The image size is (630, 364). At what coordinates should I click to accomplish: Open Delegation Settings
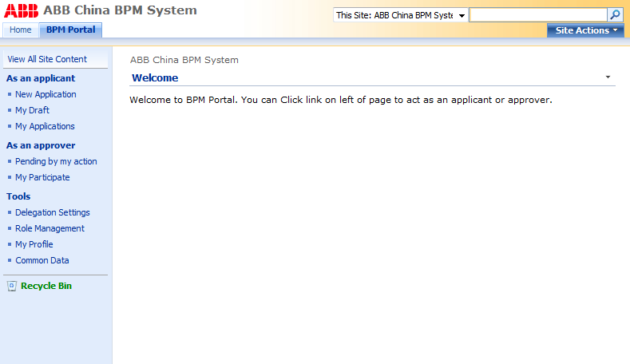(x=52, y=212)
